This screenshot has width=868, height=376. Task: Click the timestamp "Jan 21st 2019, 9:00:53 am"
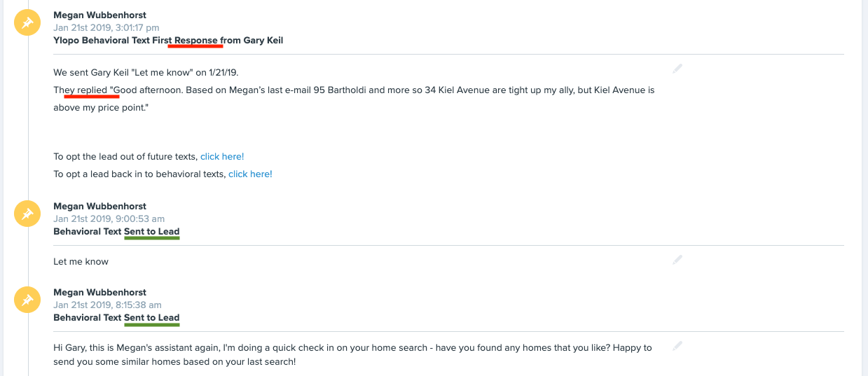(x=109, y=219)
